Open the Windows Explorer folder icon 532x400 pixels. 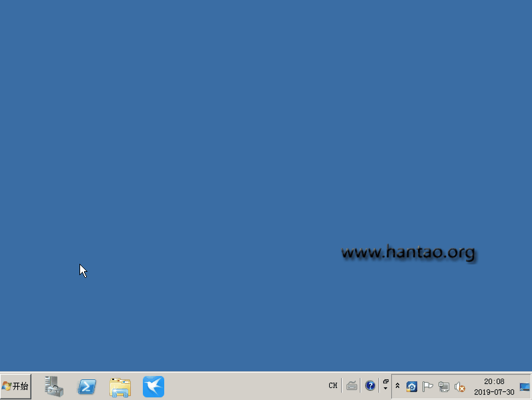120,387
